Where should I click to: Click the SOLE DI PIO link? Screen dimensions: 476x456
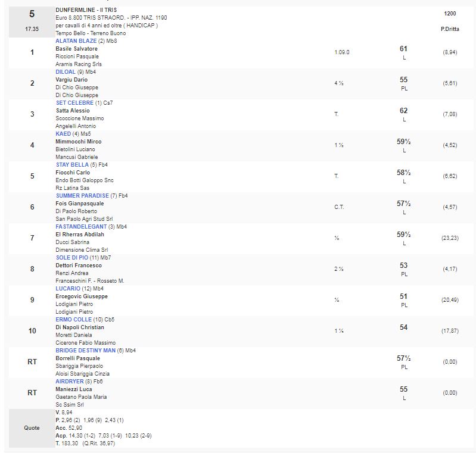tap(73, 258)
